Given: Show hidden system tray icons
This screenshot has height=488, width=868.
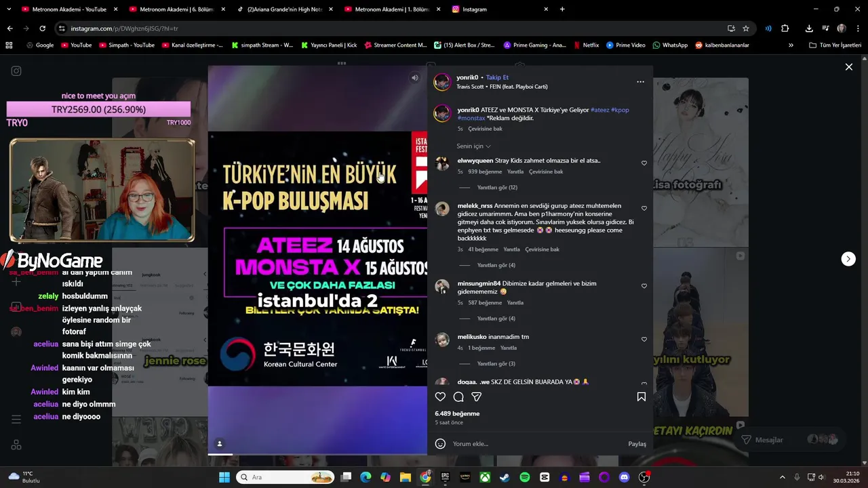Looking at the screenshot, I should tap(782, 477).
